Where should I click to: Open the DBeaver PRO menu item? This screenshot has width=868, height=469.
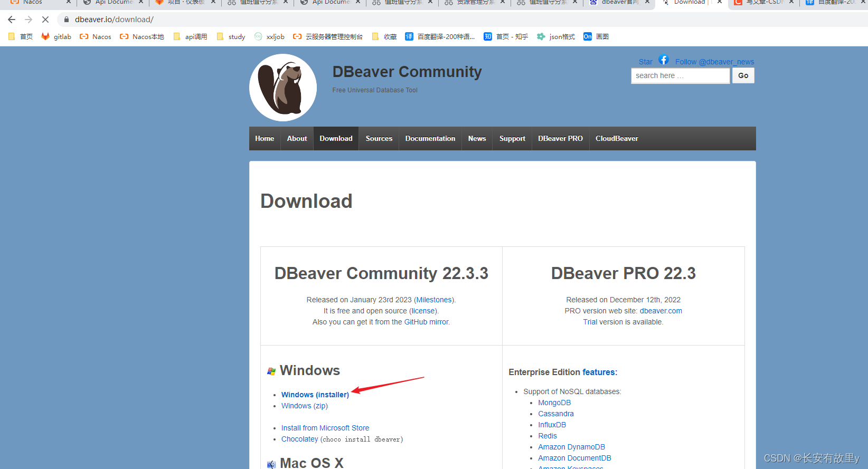pyautogui.click(x=560, y=138)
